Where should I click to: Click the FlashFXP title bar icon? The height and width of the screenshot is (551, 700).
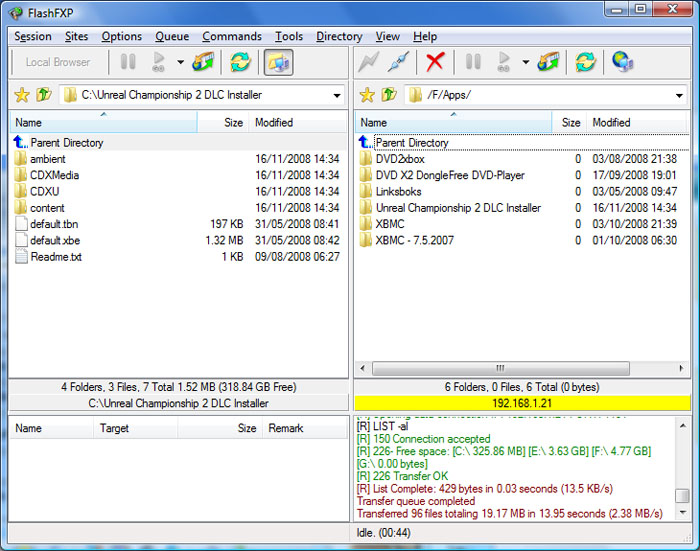pos(16,13)
